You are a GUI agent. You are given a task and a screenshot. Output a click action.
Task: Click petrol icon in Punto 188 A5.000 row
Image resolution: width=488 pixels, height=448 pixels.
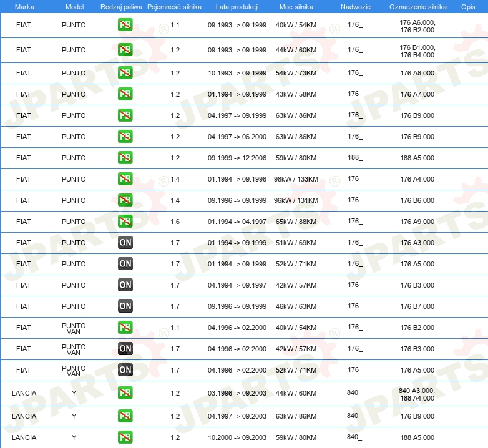click(125, 158)
